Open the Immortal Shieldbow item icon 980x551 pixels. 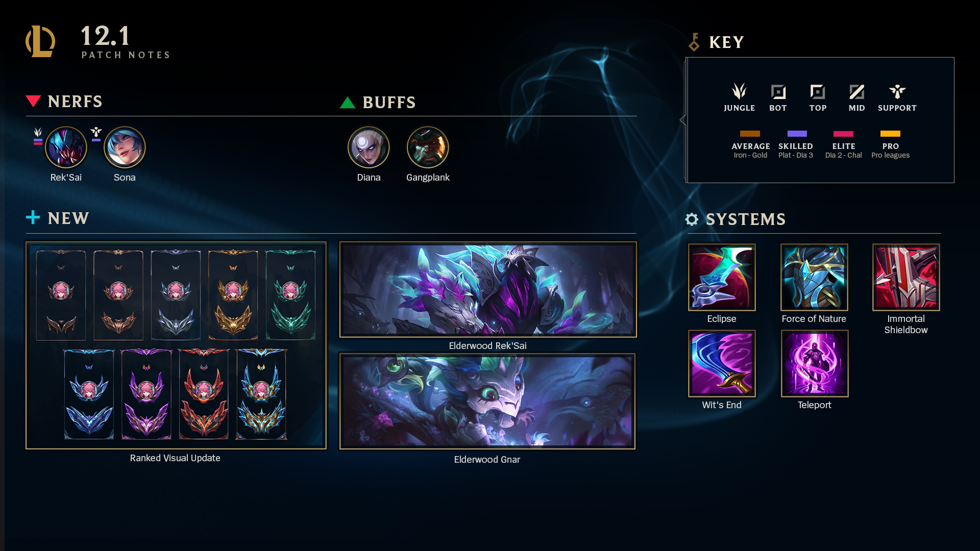(906, 277)
